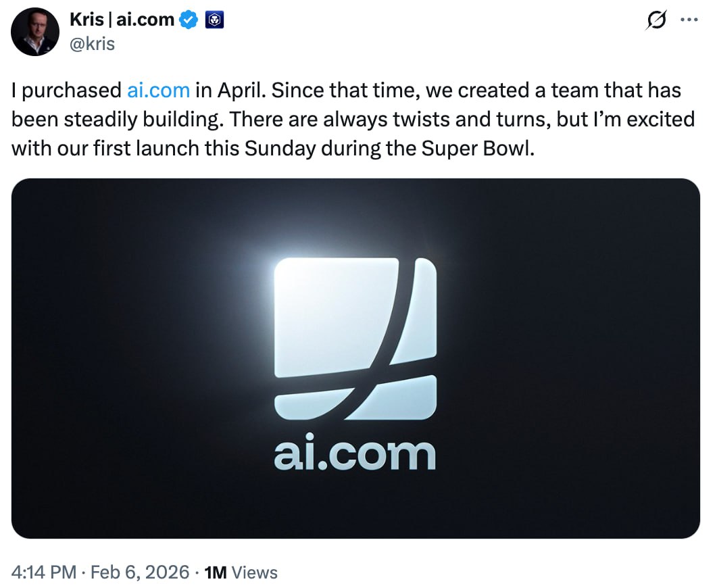Click the Feb 6, 2026 post date
The width and height of the screenshot is (715, 588).
pyautogui.click(x=142, y=572)
